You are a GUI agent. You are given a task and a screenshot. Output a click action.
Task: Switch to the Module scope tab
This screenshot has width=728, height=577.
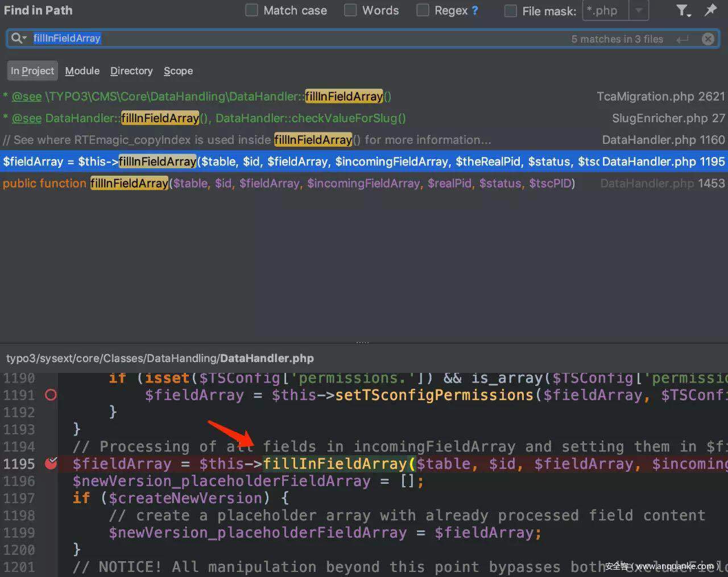point(82,71)
